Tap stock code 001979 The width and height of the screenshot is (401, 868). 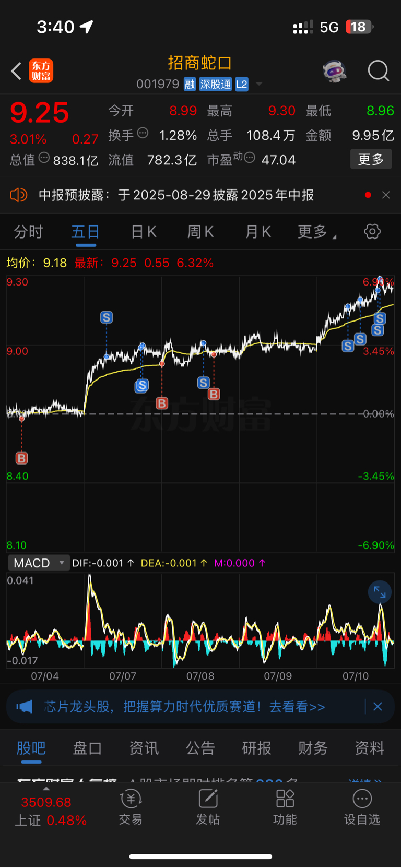tap(158, 84)
